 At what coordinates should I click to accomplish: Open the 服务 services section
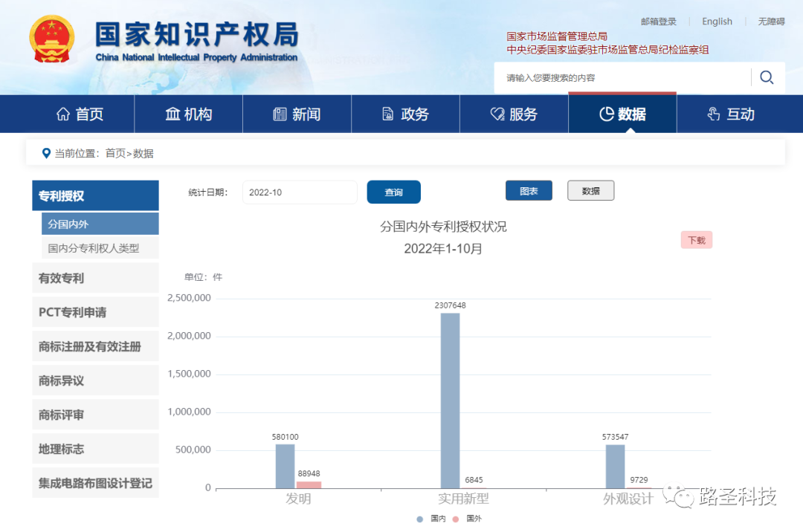coord(515,114)
